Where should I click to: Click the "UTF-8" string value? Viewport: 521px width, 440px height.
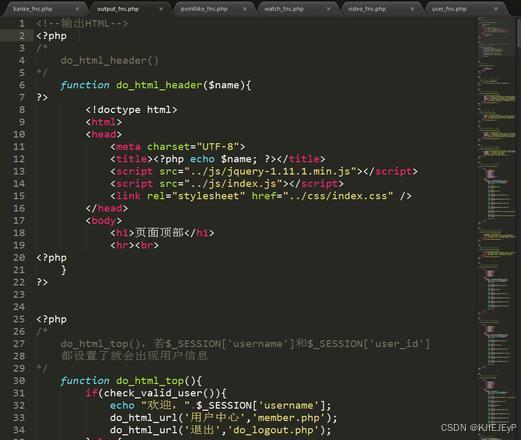pos(218,147)
